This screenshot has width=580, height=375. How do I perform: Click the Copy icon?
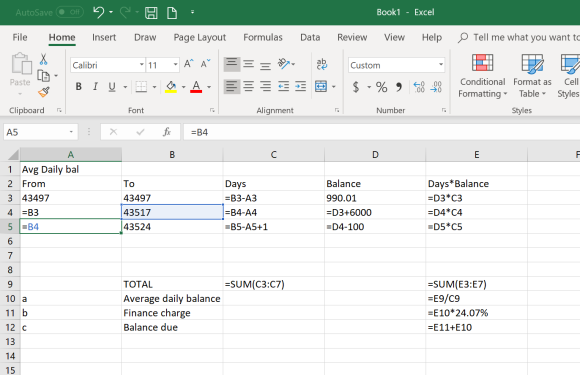coord(44,76)
